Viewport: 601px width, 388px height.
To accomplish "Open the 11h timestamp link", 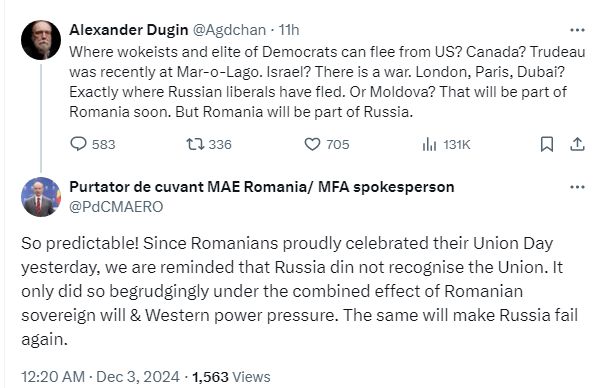I will (x=289, y=30).
